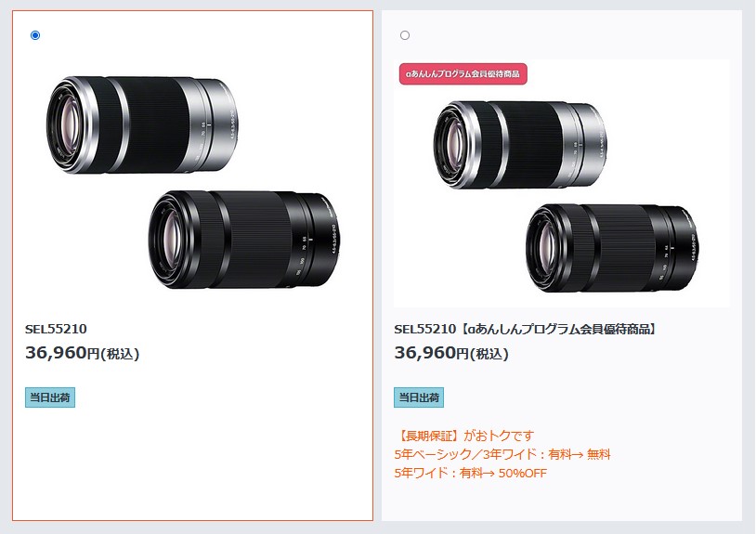Click the SEL55210【αあんしんプログラム会員優待商品】 title

tap(526, 329)
